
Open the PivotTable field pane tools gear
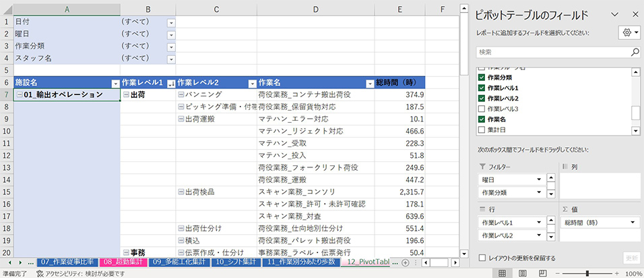[x=628, y=32]
